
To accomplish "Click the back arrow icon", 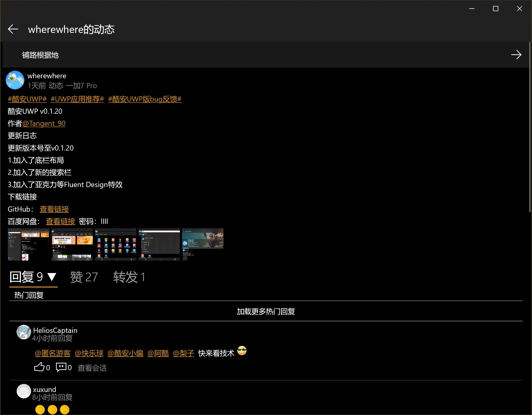I will tap(13, 29).
